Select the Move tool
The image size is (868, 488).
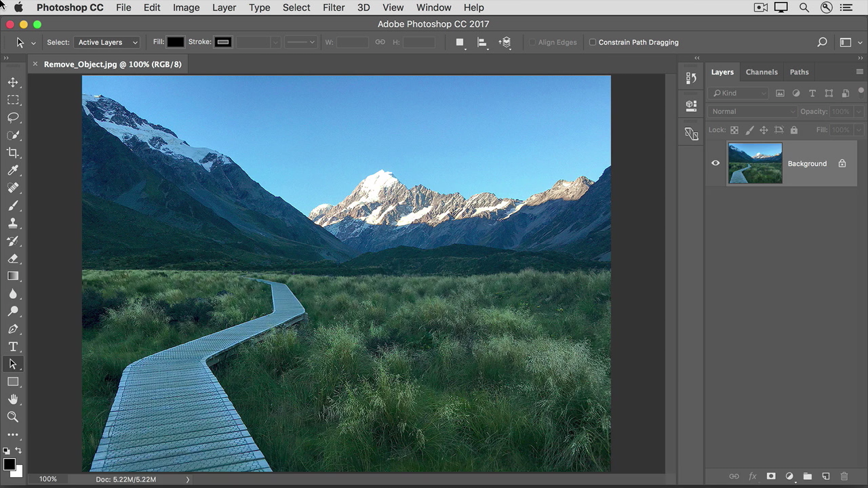tap(13, 82)
